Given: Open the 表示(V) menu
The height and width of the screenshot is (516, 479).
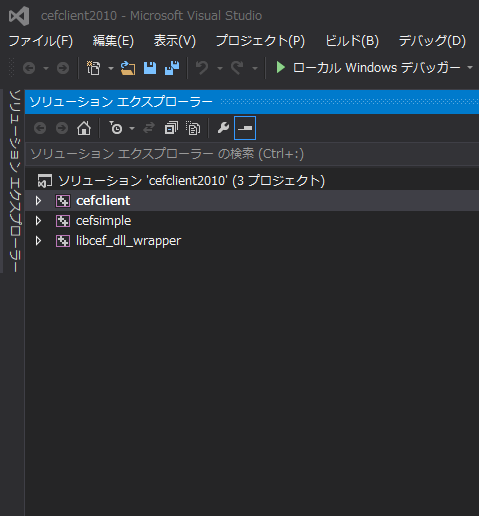Looking at the screenshot, I should [175, 41].
